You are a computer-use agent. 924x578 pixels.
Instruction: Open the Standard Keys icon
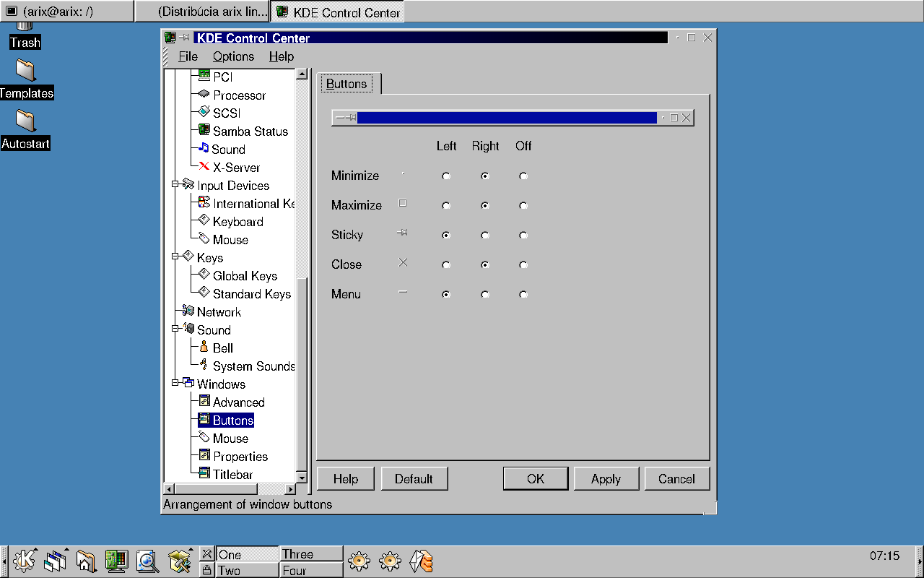point(204,293)
